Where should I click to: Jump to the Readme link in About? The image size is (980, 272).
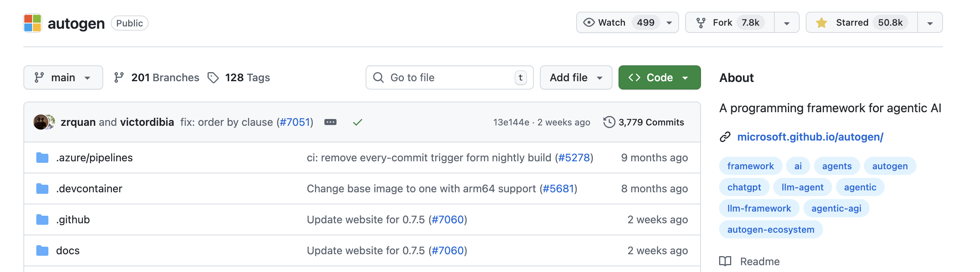(759, 261)
